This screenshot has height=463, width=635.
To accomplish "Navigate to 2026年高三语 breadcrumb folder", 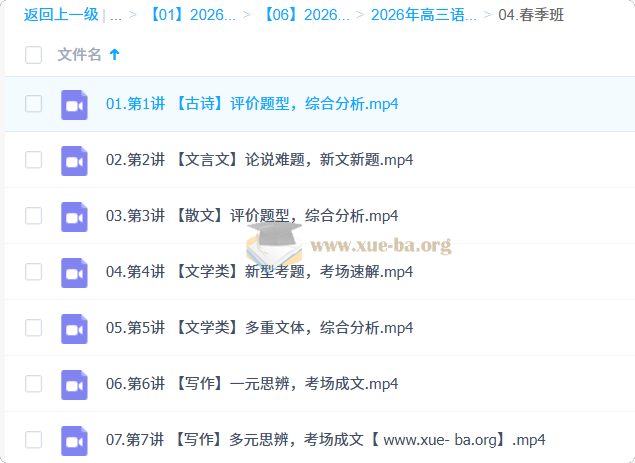I will pyautogui.click(x=424, y=15).
